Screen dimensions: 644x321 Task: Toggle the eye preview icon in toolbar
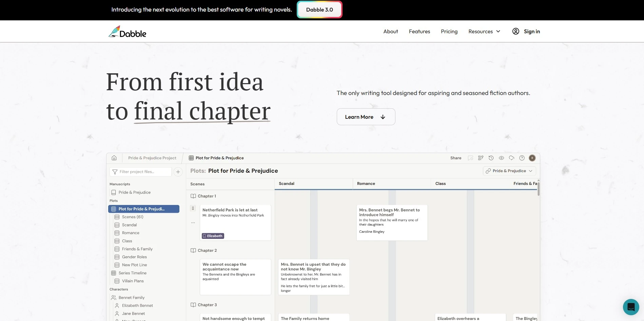[501, 158]
